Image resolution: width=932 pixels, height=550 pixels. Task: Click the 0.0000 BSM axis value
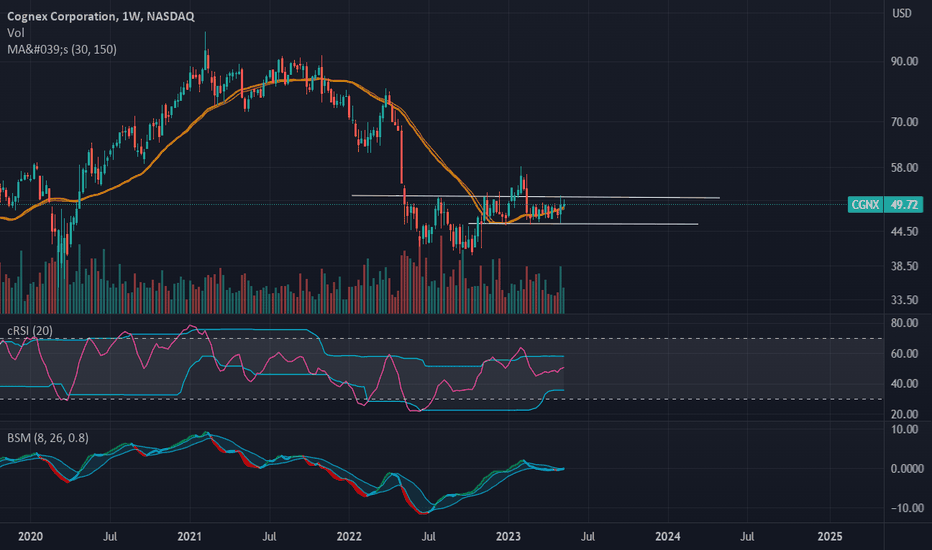pos(907,469)
